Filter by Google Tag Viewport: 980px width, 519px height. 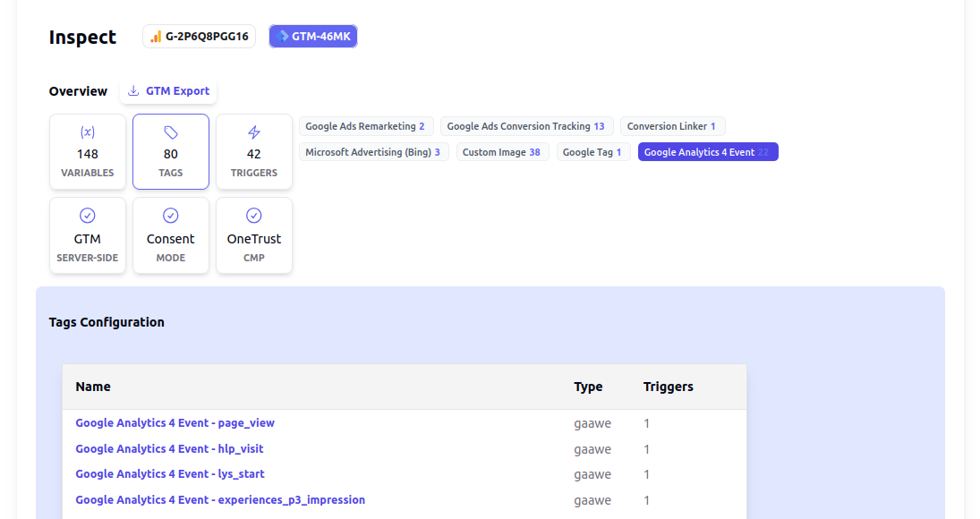coord(593,152)
